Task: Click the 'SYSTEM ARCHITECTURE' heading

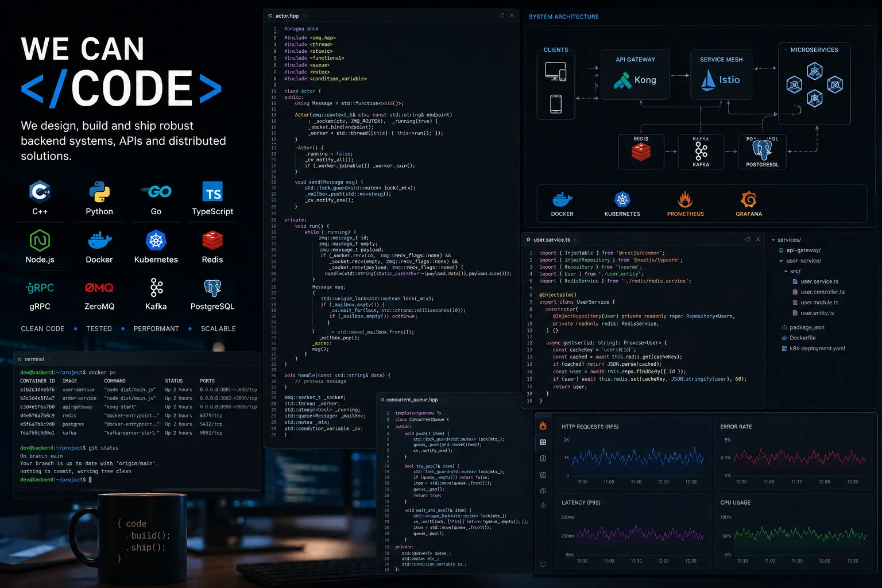Action: point(563,17)
